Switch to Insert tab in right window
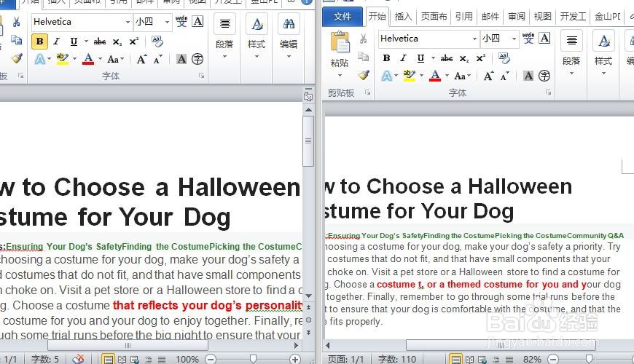634x364 pixels. pyautogui.click(x=403, y=17)
